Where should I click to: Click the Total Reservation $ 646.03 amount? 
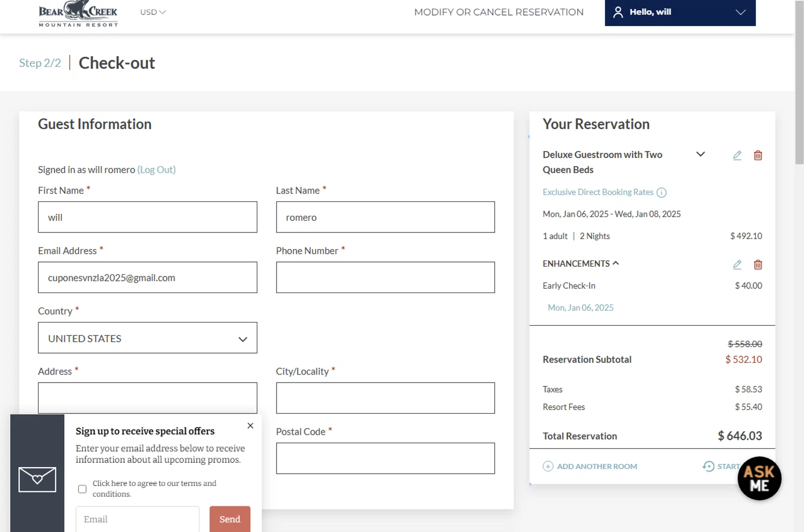click(x=740, y=436)
